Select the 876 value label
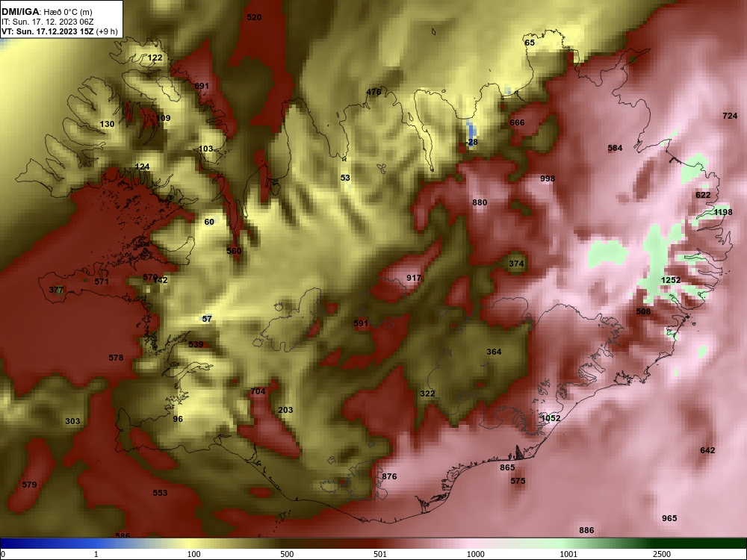 pos(389,476)
